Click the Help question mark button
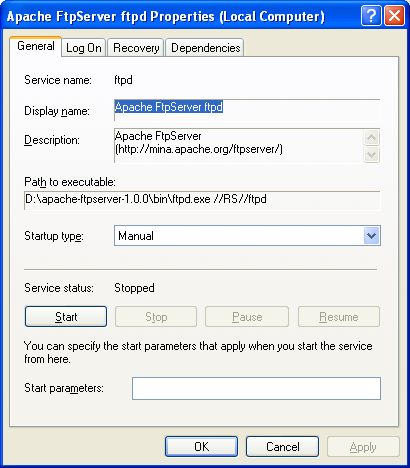410x468 pixels. click(371, 16)
